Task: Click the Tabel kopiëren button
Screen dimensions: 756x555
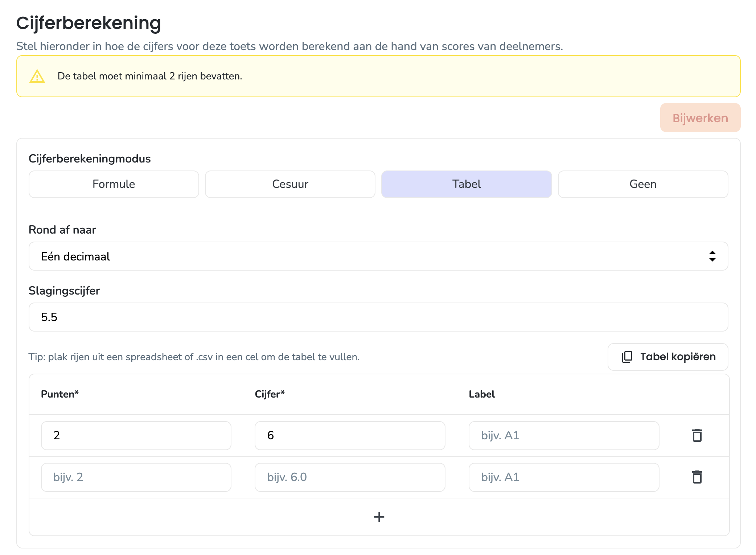Action: pos(668,357)
